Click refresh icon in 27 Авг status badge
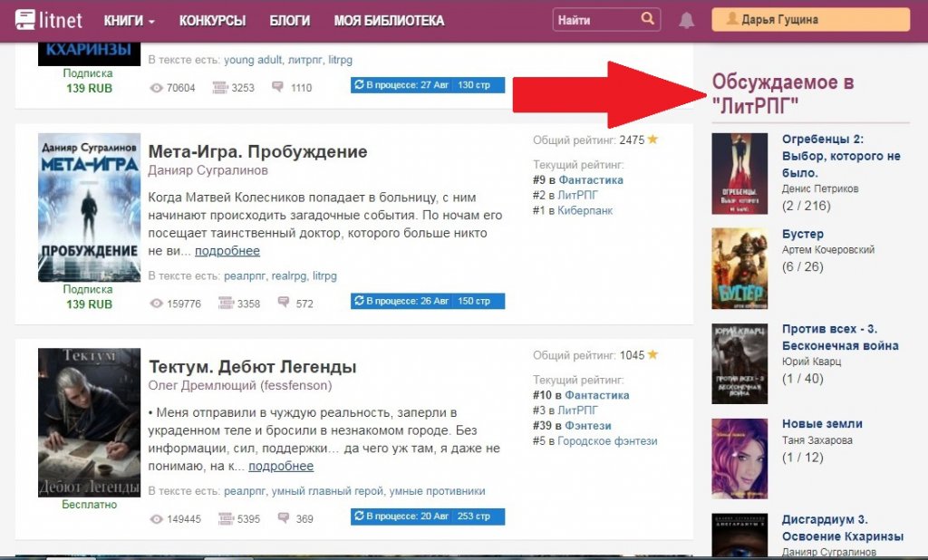This screenshot has width=928, height=560. coord(359,84)
